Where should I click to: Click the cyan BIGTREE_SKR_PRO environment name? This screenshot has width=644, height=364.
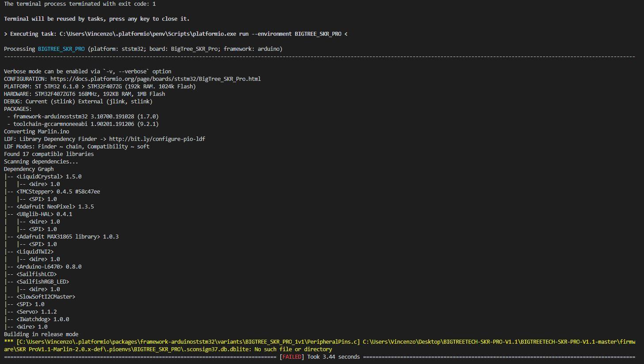click(x=61, y=49)
